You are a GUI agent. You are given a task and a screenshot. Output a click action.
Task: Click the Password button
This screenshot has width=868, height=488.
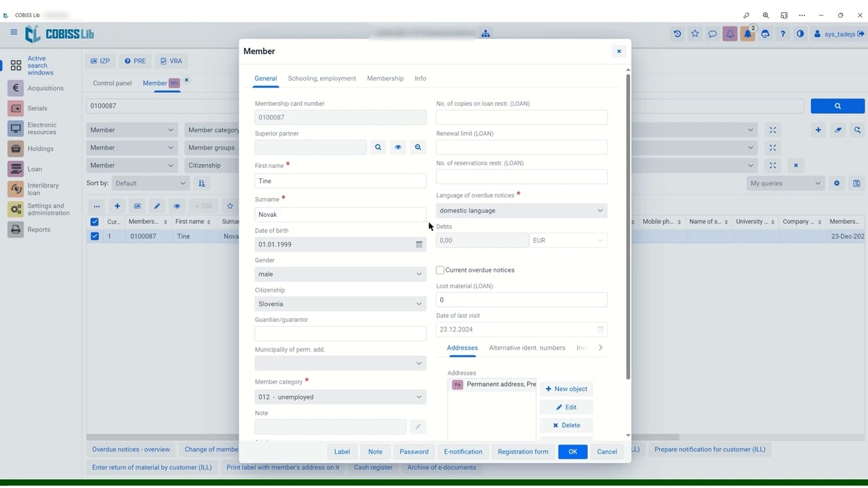[x=414, y=452]
